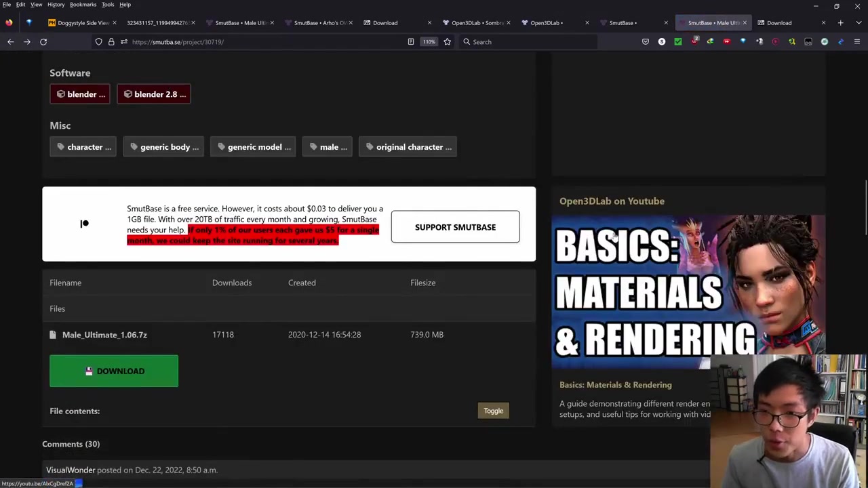The image size is (868, 488).
Task: Click the 110% zoom level indicator
Action: click(x=429, y=42)
